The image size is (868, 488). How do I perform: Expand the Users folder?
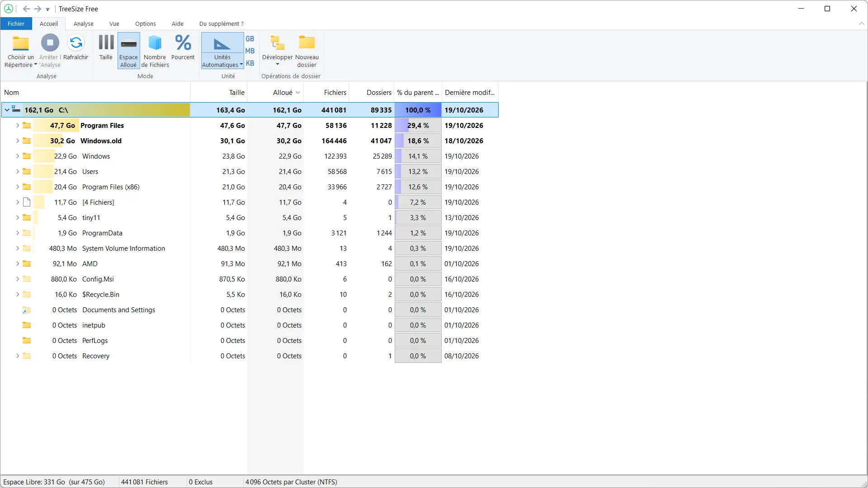[18, 171]
